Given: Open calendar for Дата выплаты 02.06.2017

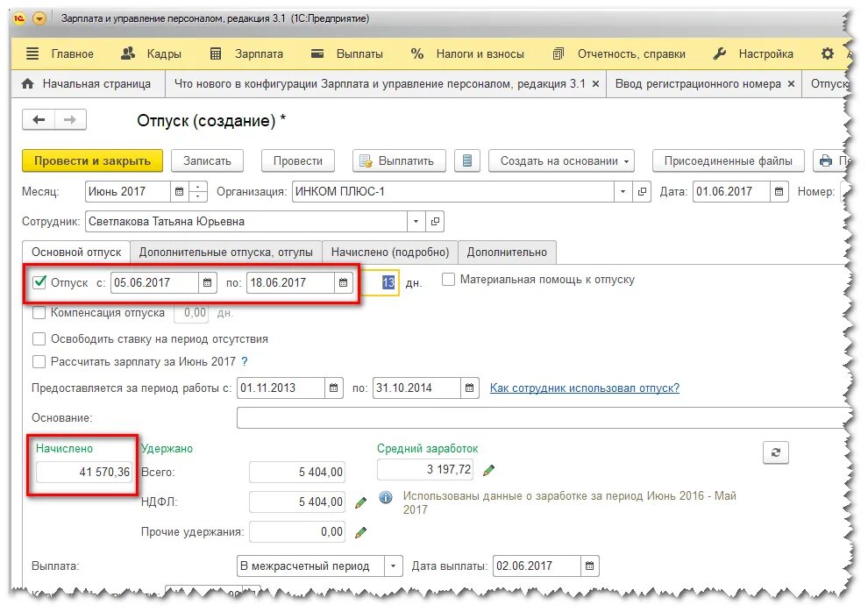Looking at the screenshot, I should pyautogui.click(x=589, y=566).
